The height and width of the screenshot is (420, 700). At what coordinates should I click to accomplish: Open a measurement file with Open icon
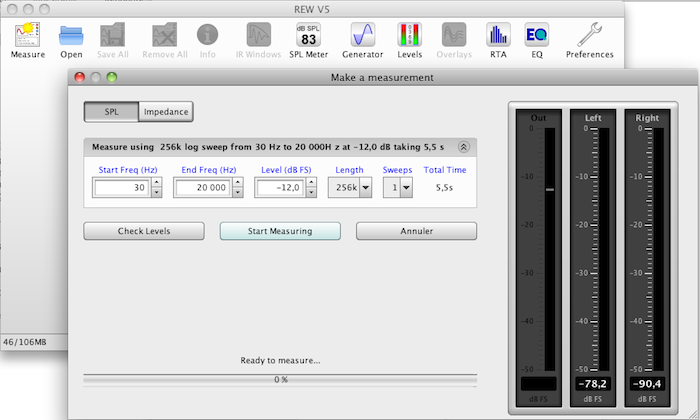pos(71,41)
